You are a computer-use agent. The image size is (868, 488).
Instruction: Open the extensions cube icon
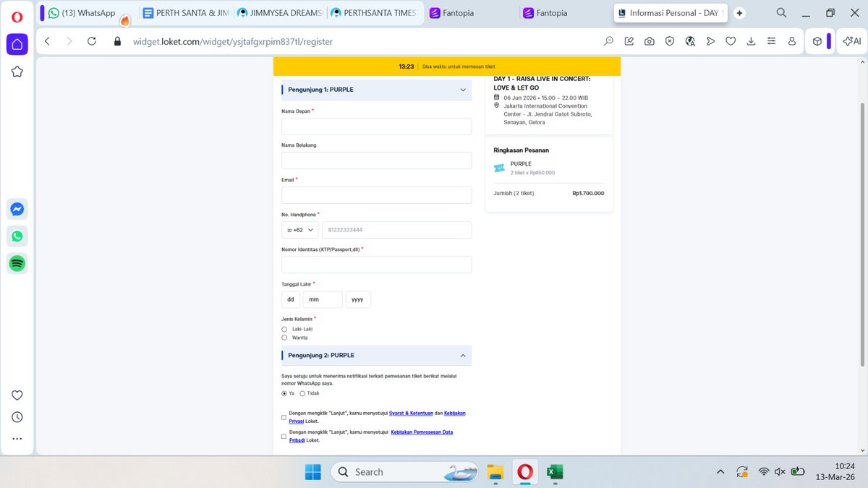817,41
